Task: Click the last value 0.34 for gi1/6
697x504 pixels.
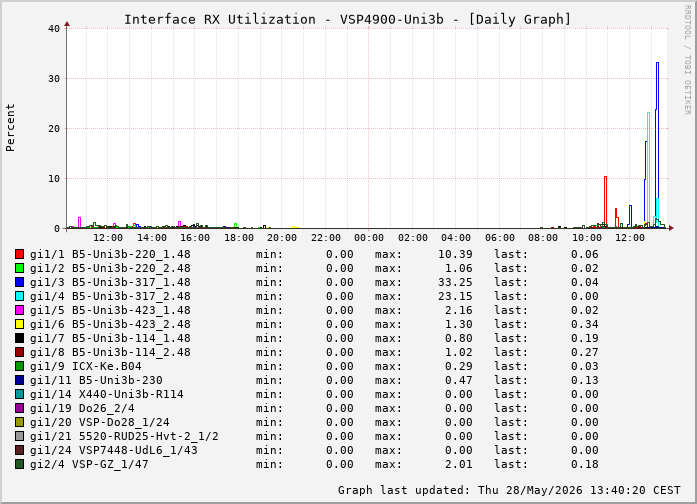Action: click(x=585, y=324)
